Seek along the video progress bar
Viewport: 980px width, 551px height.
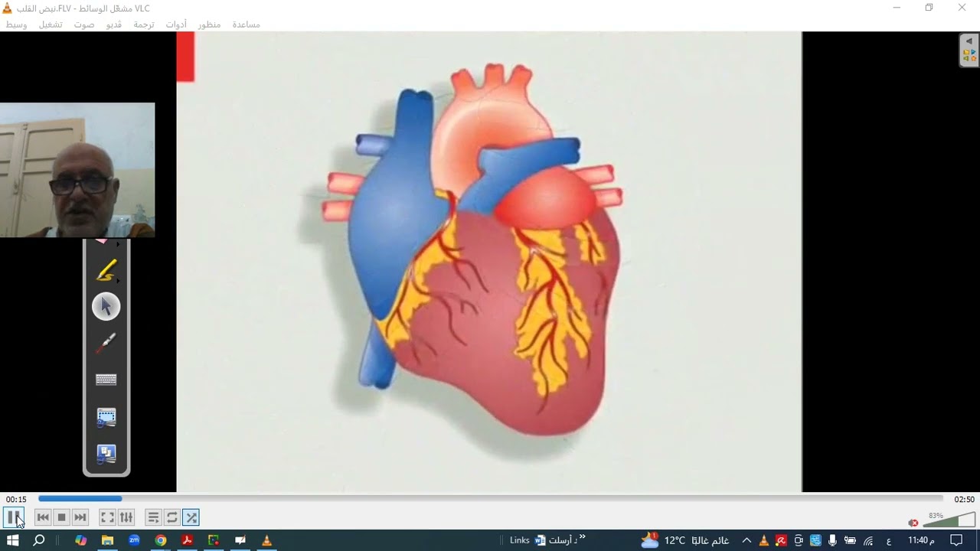pos(491,499)
